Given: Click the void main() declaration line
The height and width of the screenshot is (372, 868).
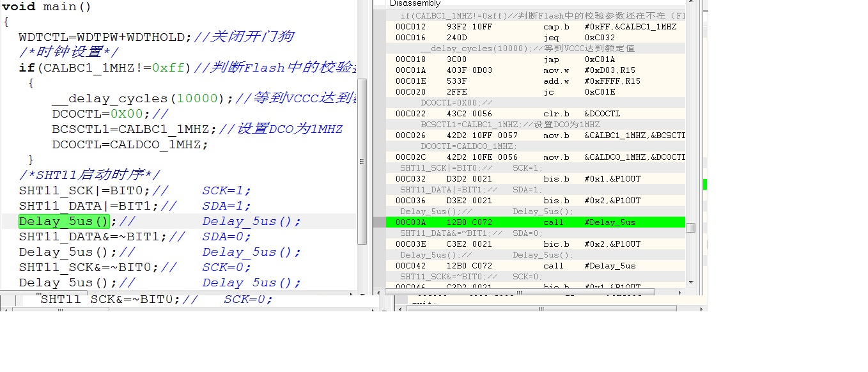Looking at the screenshot, I should [x=47, y=7].
